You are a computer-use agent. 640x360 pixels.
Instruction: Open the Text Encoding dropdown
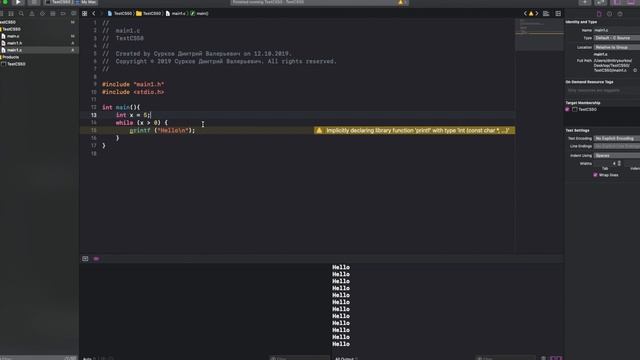pyautogui.click(x=617, y=138)
